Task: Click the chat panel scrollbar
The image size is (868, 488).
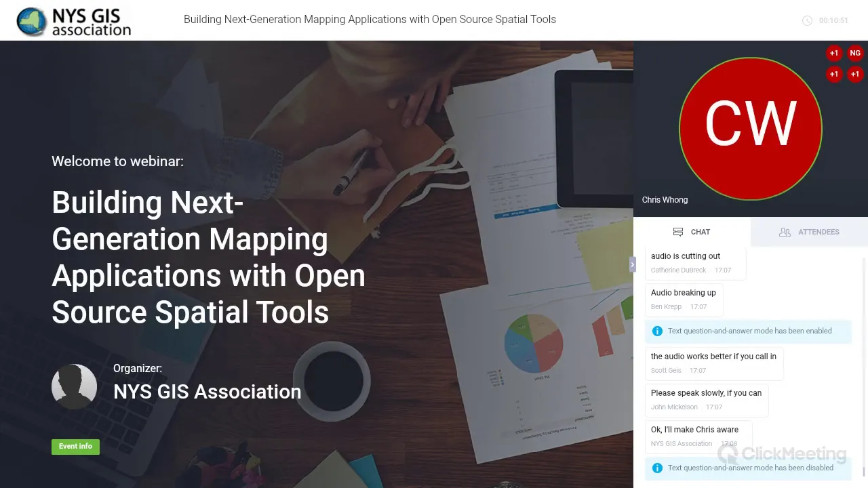Action: [x=864, y=366]
